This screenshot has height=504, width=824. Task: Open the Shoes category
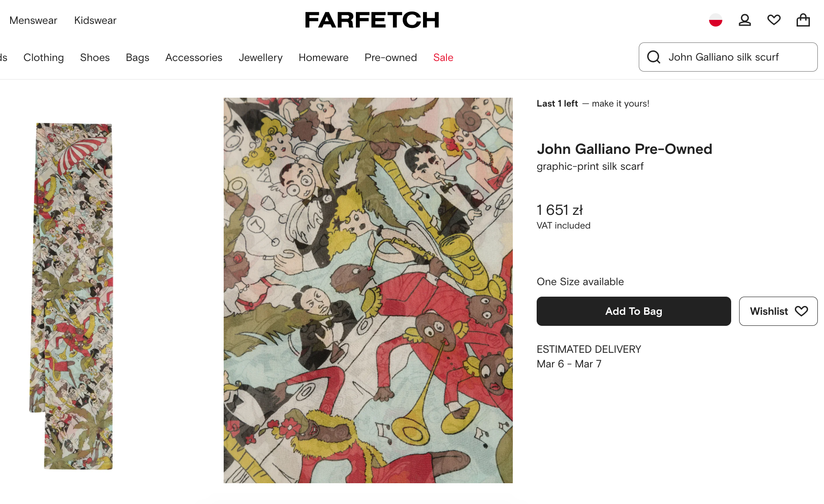tap(95, 57)
